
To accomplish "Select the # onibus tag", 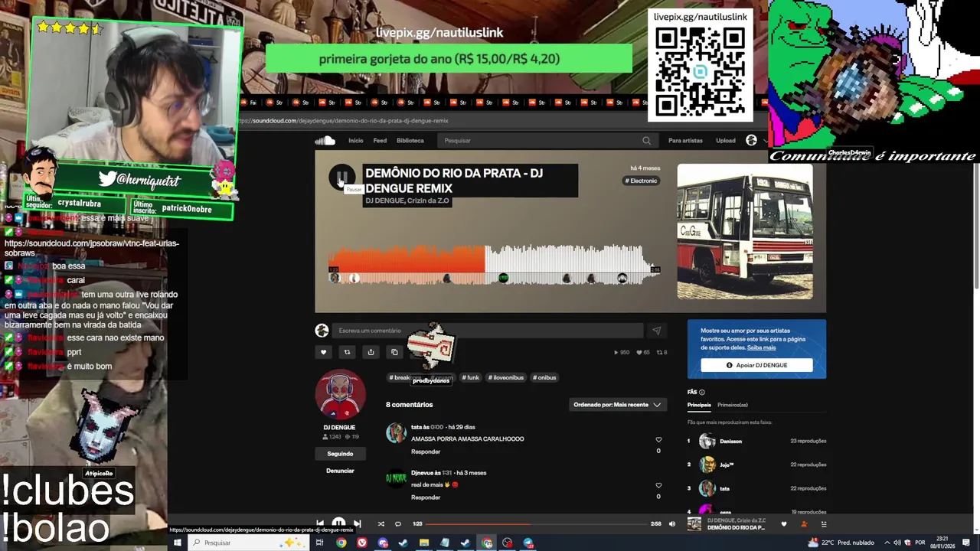I will (545, 377).
